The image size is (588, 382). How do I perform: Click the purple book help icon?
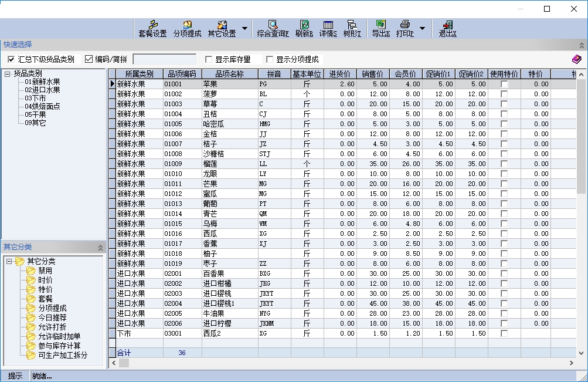577,59
